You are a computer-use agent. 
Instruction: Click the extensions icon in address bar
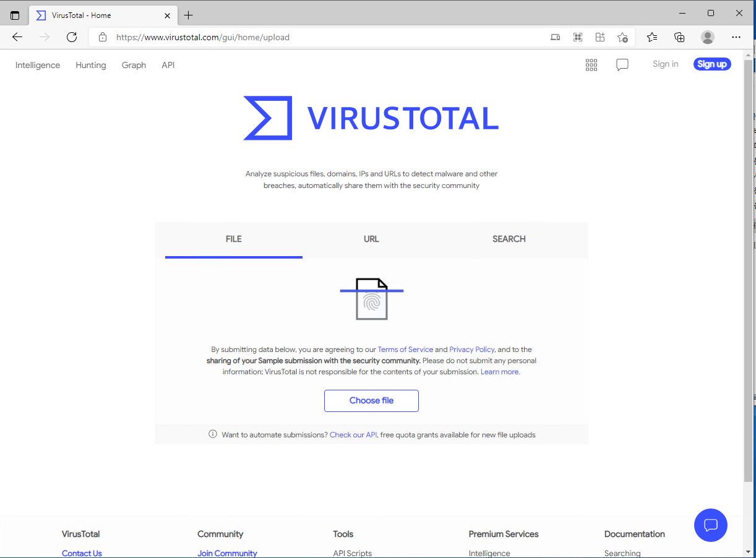click(600, 37)
